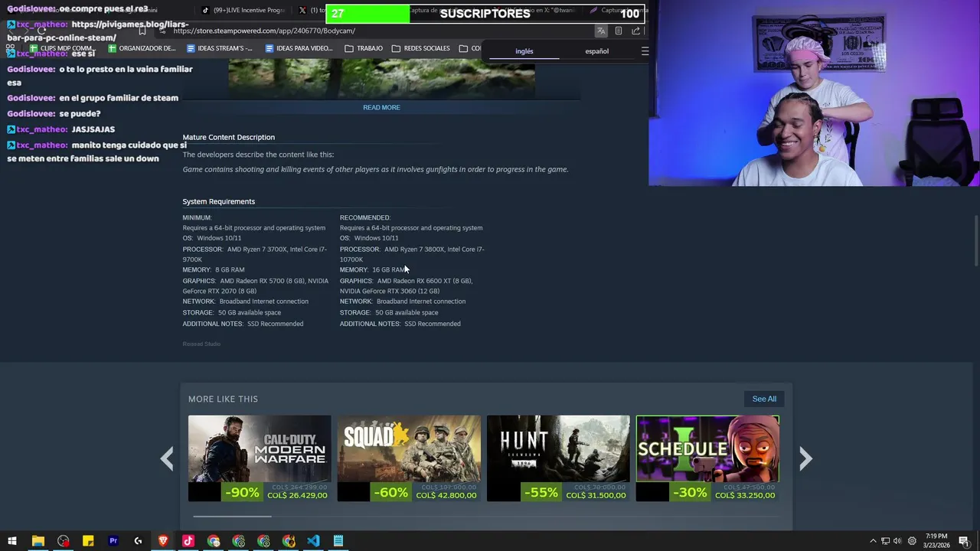The height and width of the screenshot is (551, 980).
Task: Open the ORGANIZADOR DE... bookmark
Action: click(142, 48)
